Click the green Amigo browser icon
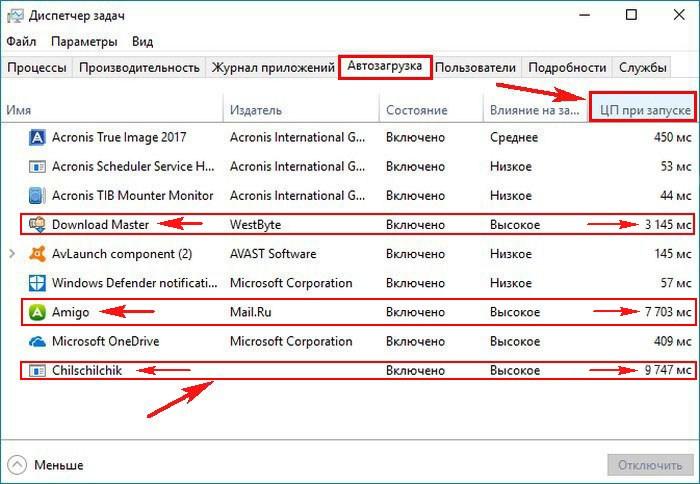The image size is (700, 484). tap(37, 312)
